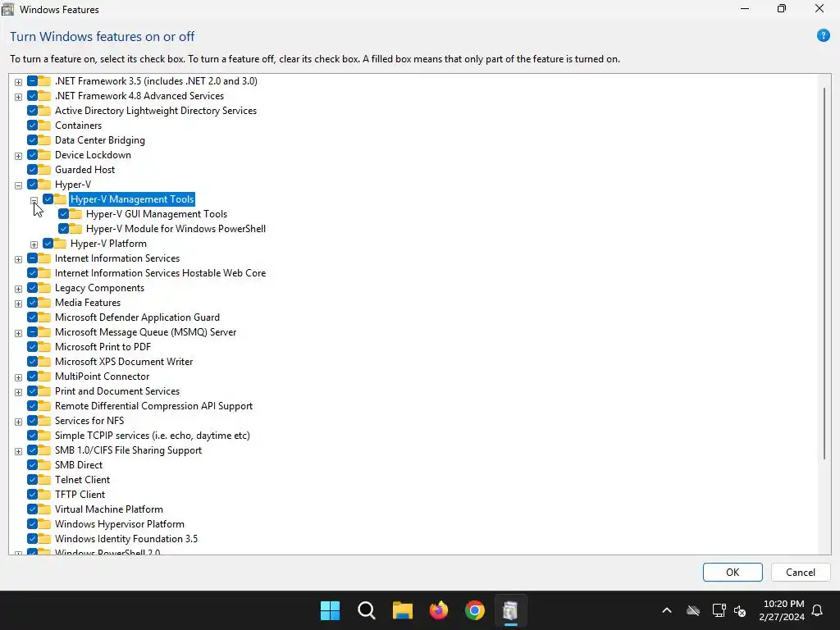Expand the Hyper-V Platform node
The width and height of the screenshot is (840, 630).
pyautogui.click(x=34, y=244)
